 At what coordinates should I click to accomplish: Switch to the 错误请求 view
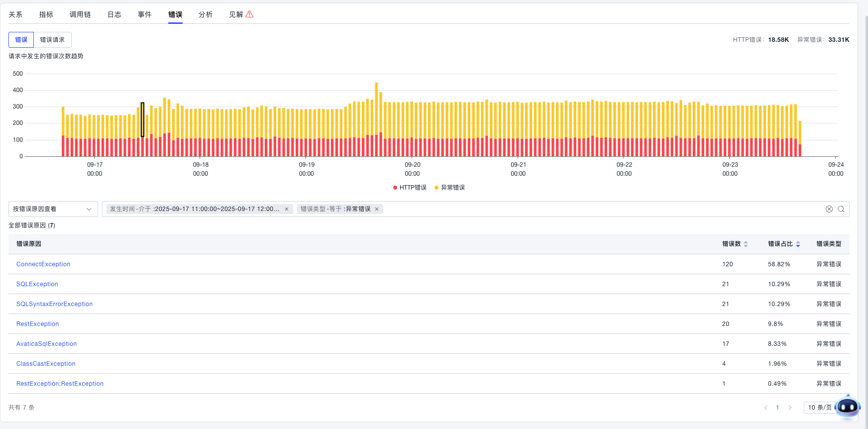tap(52, 40)
